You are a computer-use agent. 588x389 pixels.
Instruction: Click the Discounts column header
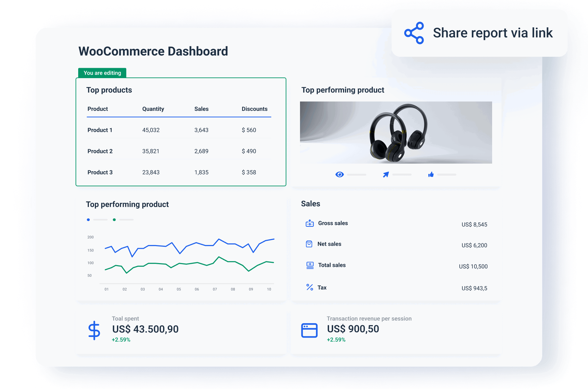point(255,109)
